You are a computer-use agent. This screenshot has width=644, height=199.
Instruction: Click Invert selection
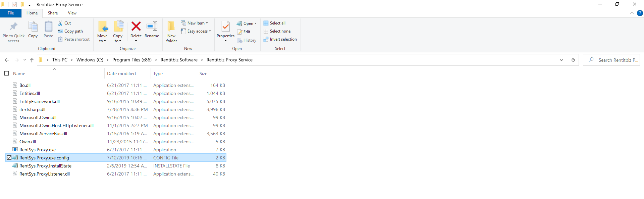[280, 39]
